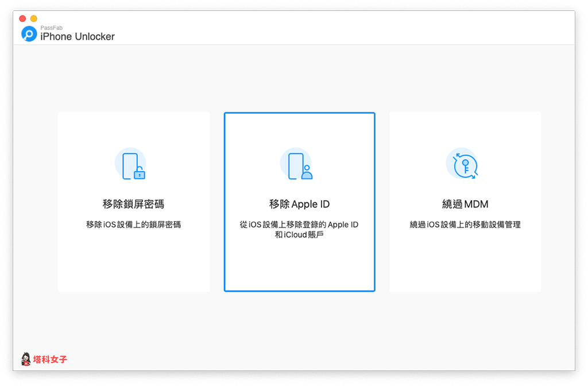Select the 移除鎖屏密碼 title
The width and height of the screenshot is (588, 386).
point(133,204)
